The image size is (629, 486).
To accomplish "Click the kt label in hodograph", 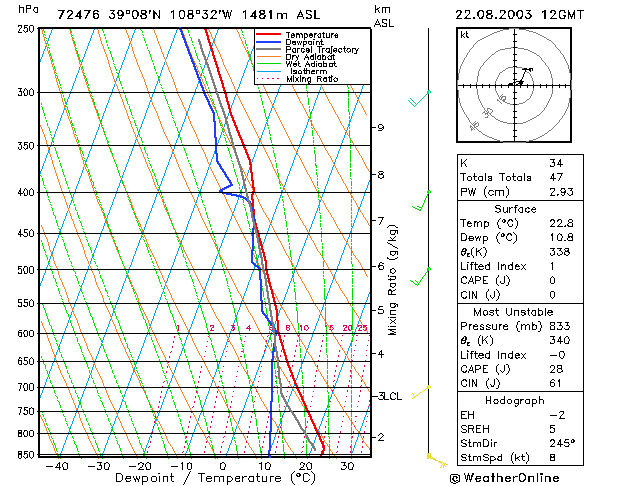I will [x=465, y=35].
